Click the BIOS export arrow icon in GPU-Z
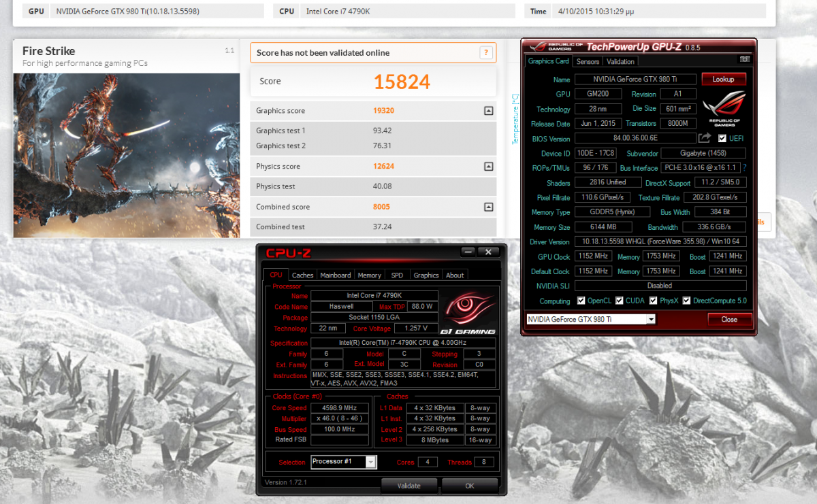 (x=705, y=138)
